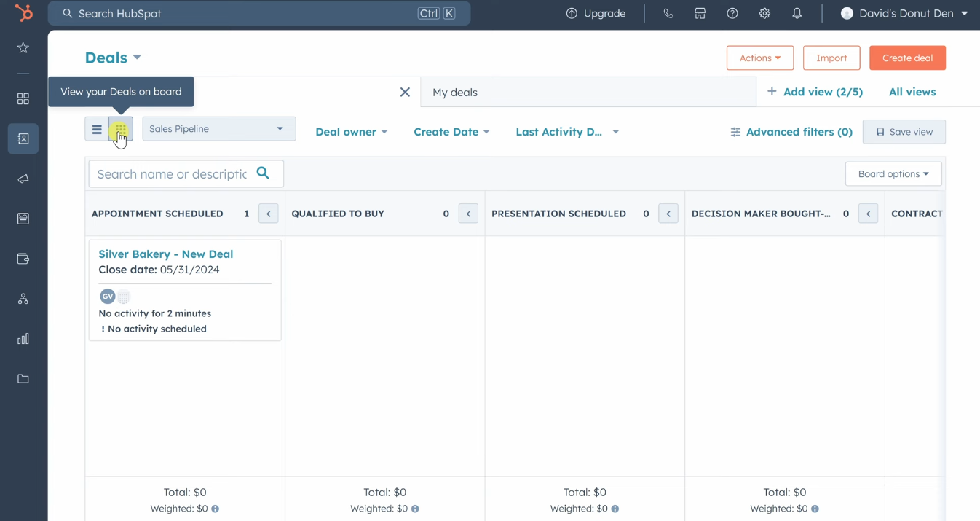Click the search magnifier in deals search box
Screen dimensions: 980x521
pyautogui.click(x=263, y=173)
